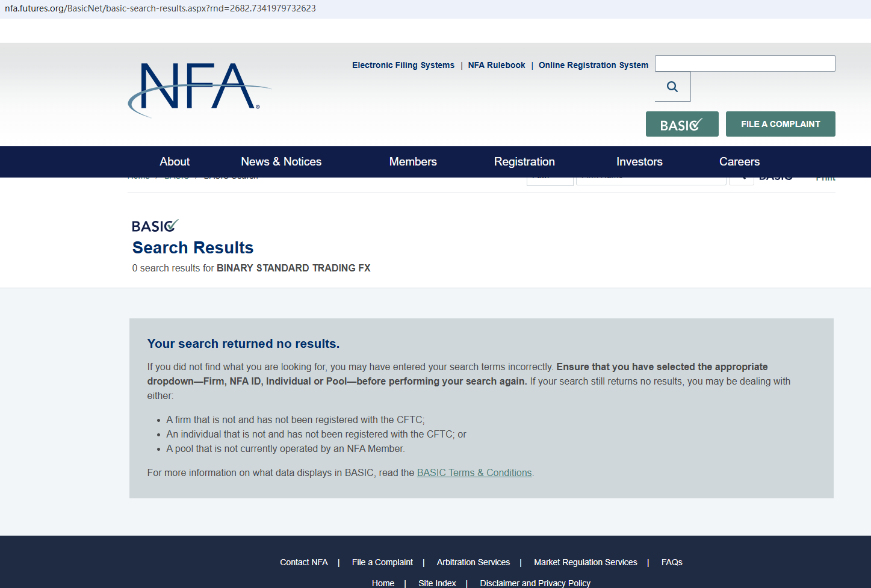Screen dimensions: 871x588
Task: Open the Registration menu
Action: (524, 161)
